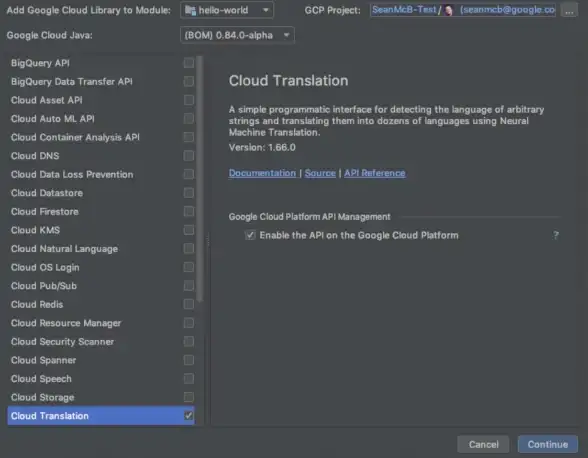
Task: Select Cloud Firestore row
Action: pyautogui.click(x=101, y=211)
